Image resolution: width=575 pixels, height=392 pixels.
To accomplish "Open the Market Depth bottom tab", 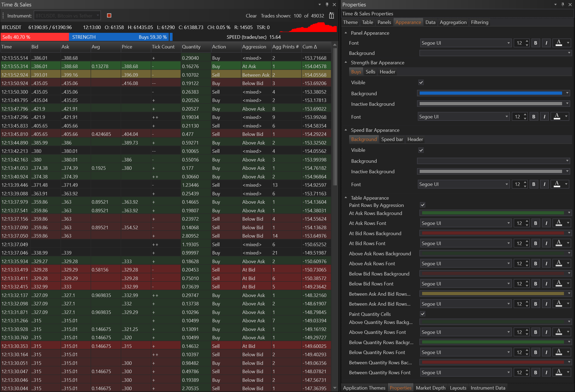I will [x=430, y=388].
